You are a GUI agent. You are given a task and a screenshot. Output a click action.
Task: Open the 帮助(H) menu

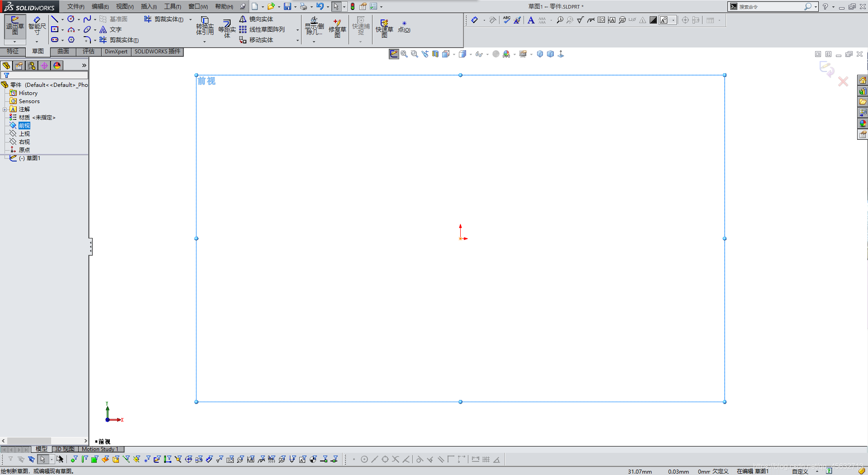tap(224, 6)
